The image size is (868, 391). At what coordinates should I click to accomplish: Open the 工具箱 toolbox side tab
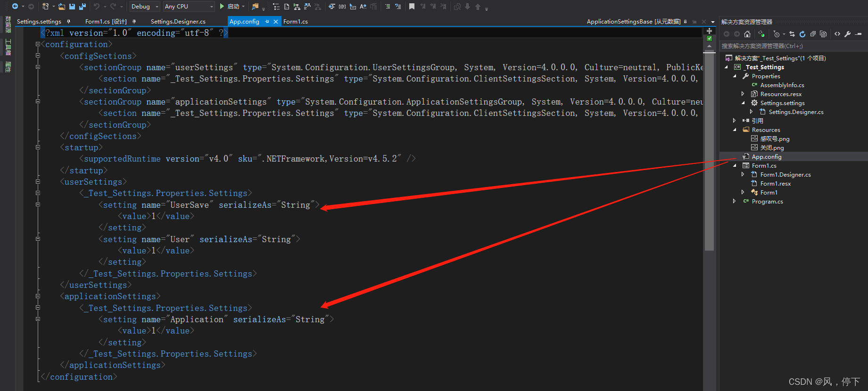point(8,48)
